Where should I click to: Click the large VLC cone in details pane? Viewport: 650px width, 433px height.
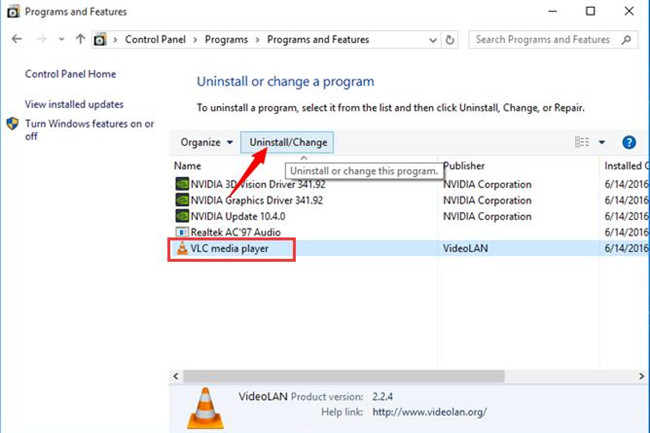(205, 408)
